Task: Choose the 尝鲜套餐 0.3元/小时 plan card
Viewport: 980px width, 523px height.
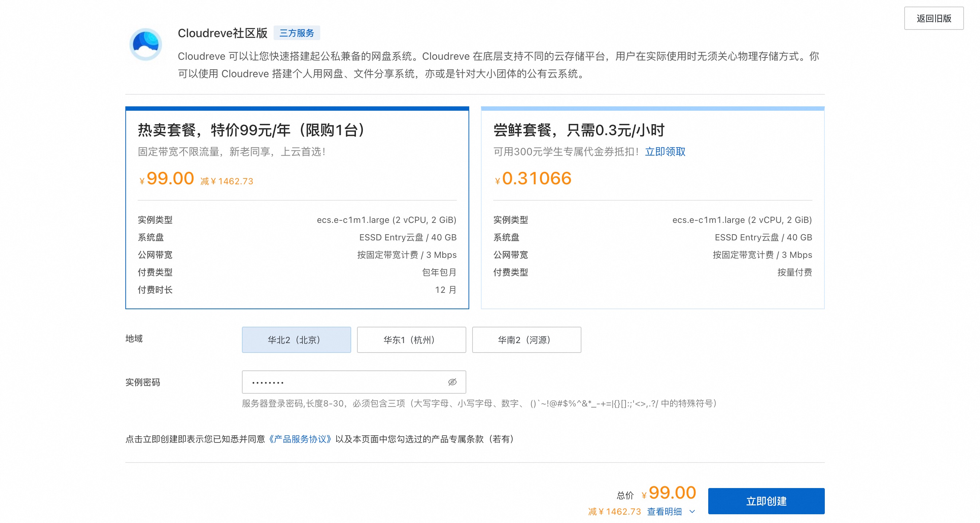Action: coord(652,207)
